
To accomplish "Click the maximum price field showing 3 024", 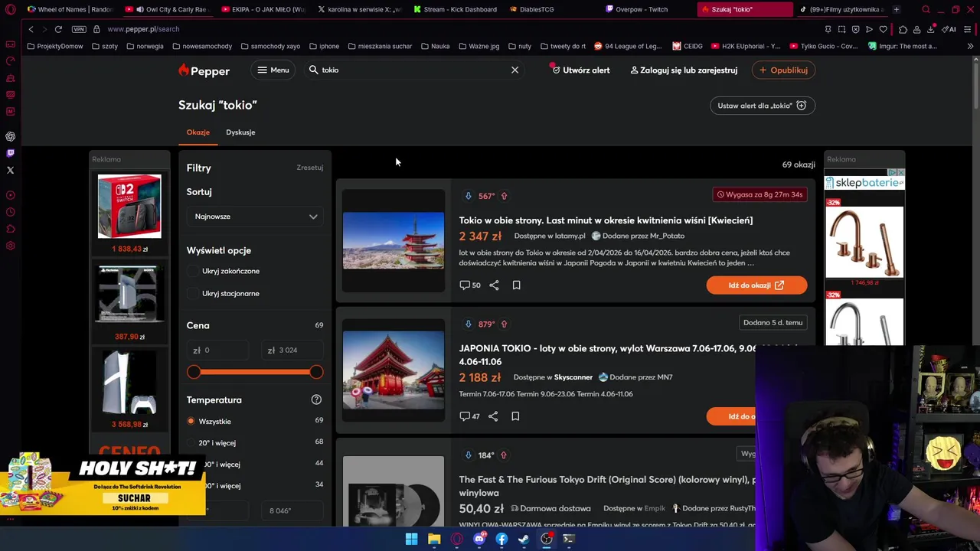I will click(292, 350).
